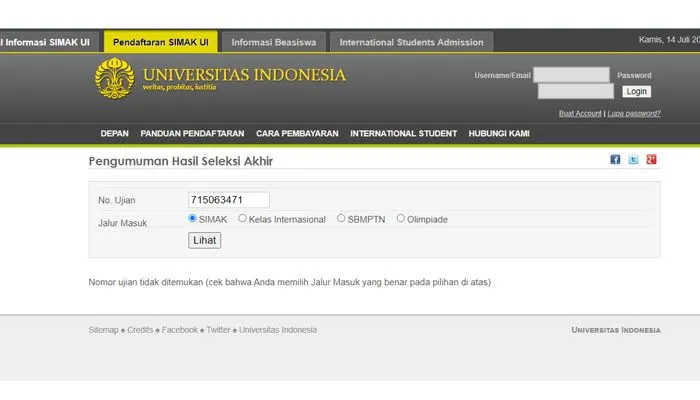Select the SIMAK radio option
Image resolution: width=700 pixels, height=400 pixels.
pos(192,218)
